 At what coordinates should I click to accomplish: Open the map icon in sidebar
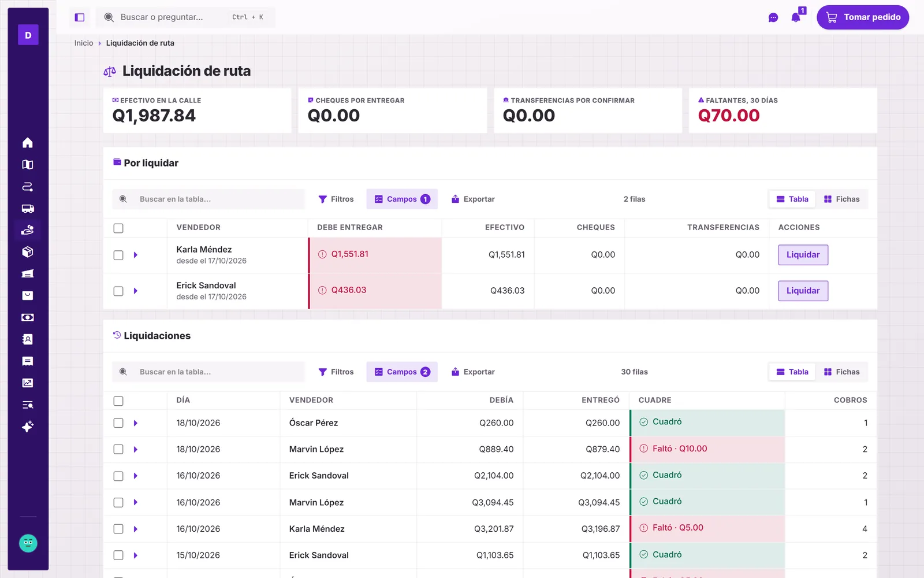point(28,165)
